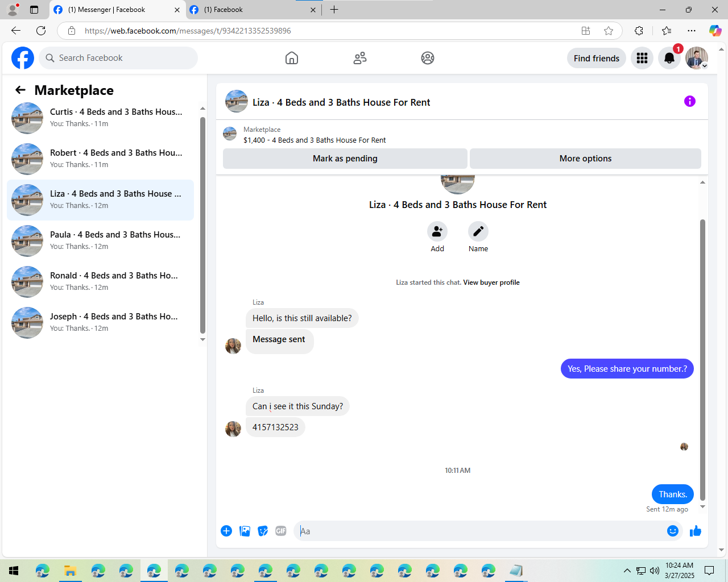Open the Facebook menu grid icon
The width and height of the screenshot is (728, 582).
(642, 58)
